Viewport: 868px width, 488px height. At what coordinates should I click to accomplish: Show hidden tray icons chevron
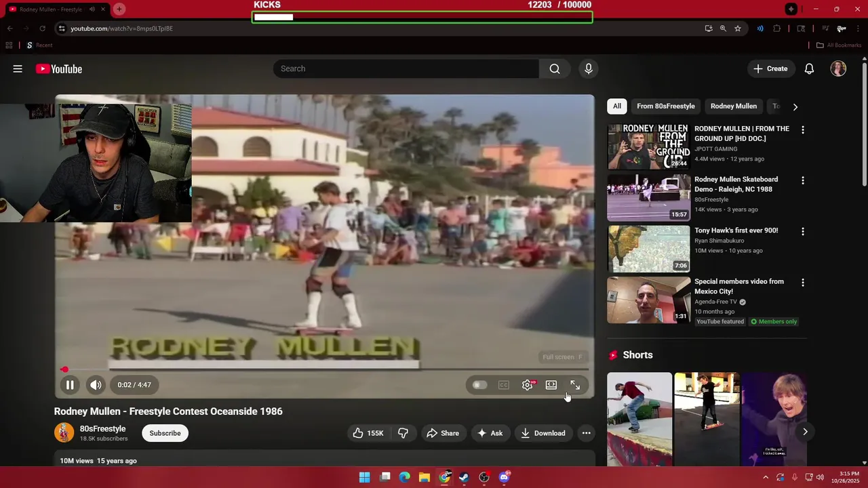point(766,477)
